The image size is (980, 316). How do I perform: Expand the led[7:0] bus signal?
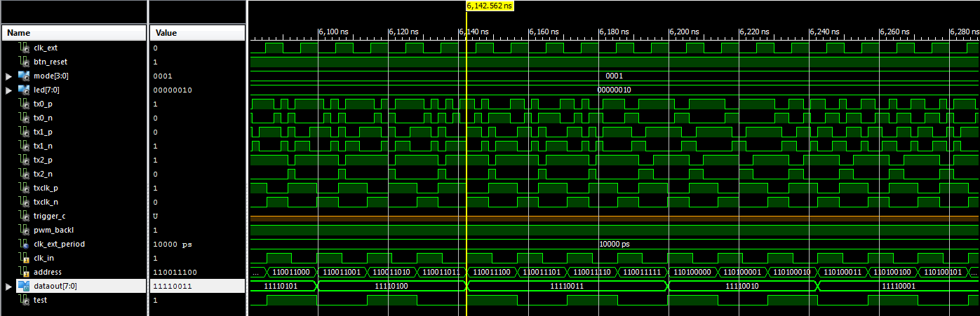click(8, 90)
